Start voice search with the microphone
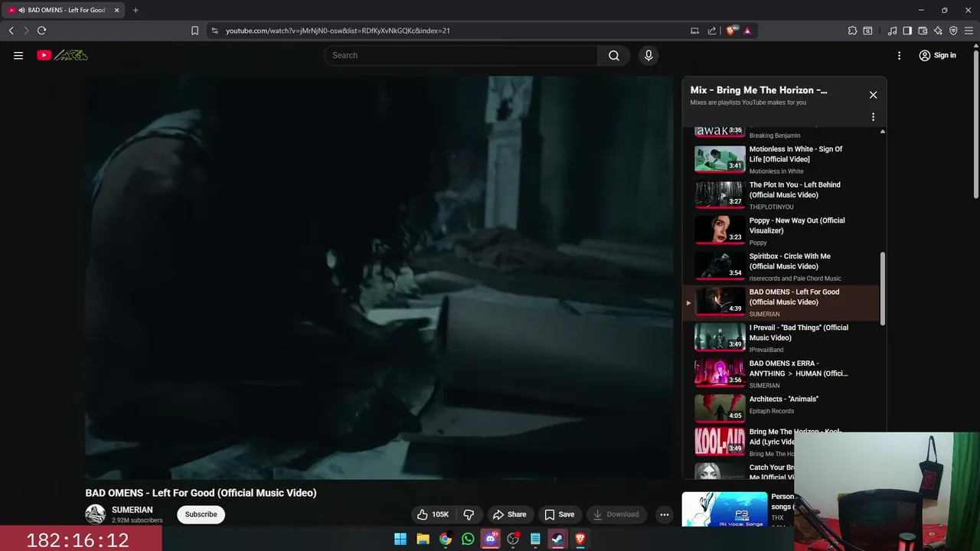The width and height of the screenshot is (980, 551). coord(648,55)
